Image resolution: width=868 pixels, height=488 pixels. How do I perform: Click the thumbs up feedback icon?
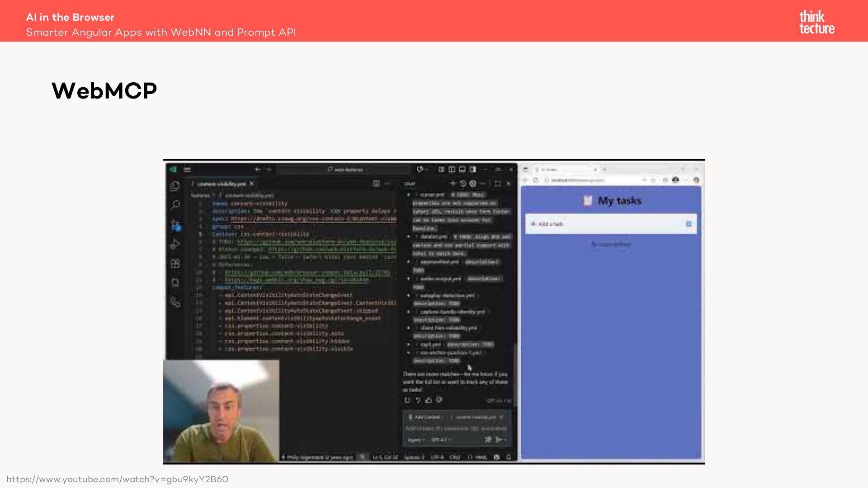click(429, 400)
